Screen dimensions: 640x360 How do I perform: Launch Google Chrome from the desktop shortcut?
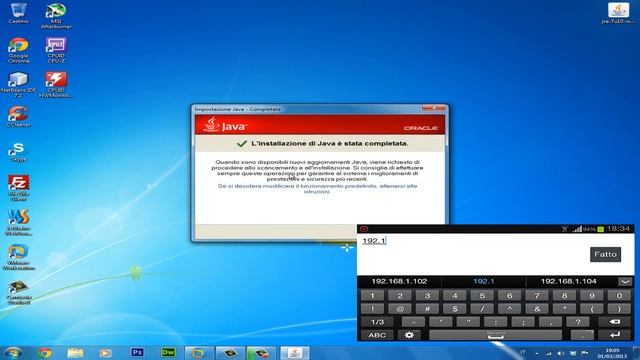18,50
